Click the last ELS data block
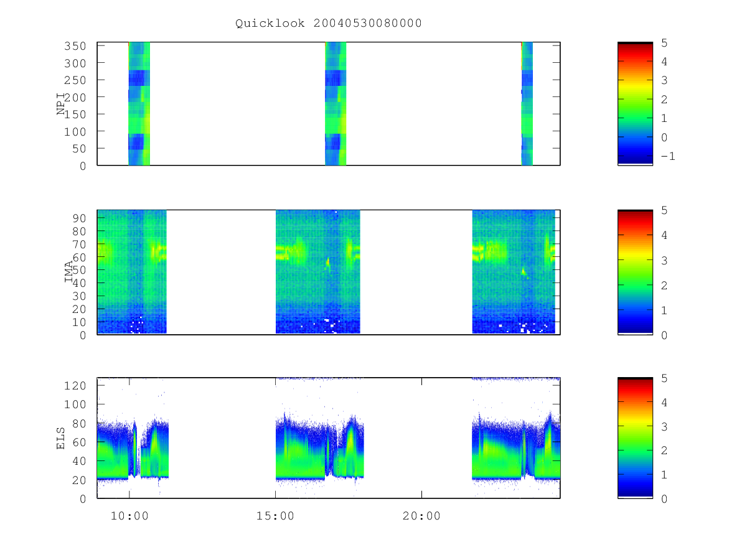The image size is (747, 560). 516,446
